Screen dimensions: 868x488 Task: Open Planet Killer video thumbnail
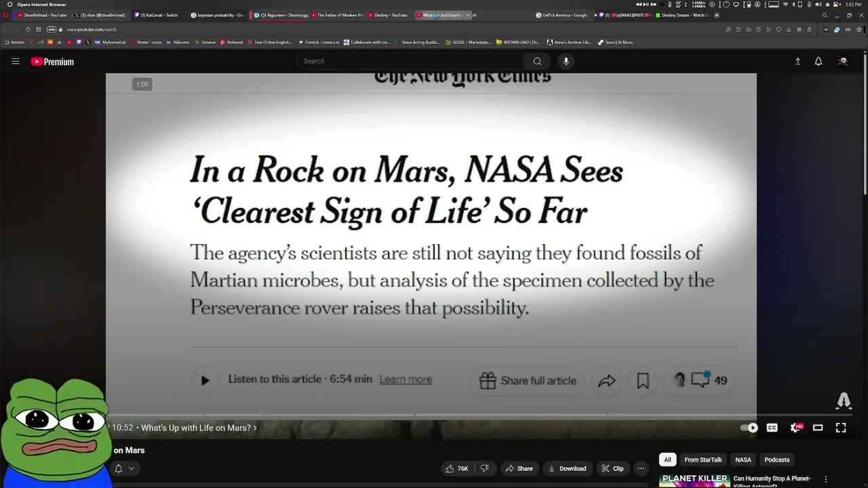click(x=694, y=480)
